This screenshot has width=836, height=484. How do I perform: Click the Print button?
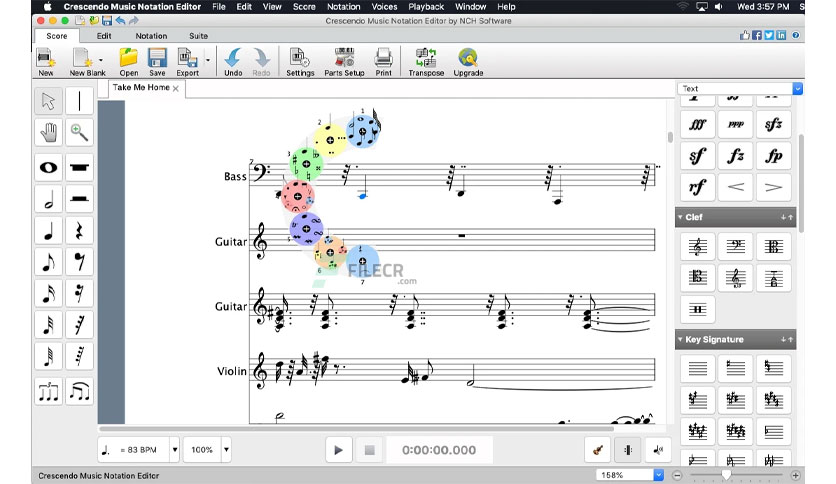[383, 62]
